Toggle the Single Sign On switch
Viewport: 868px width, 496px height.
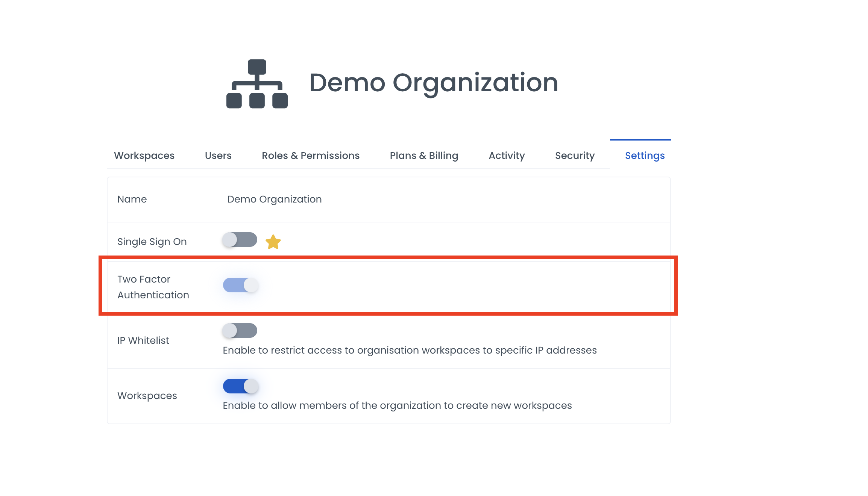click(x=240, y=240)
